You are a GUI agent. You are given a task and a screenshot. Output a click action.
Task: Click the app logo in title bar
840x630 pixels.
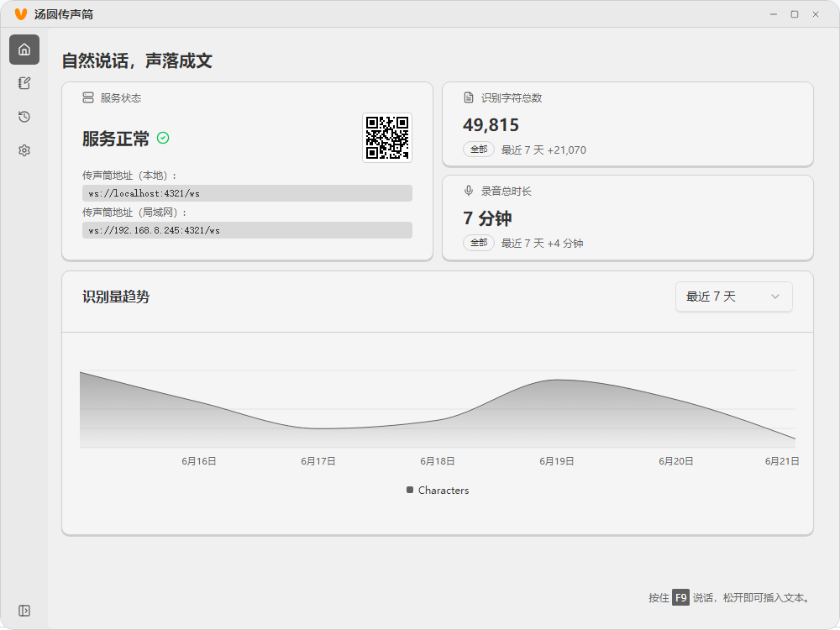coord(21,14)
